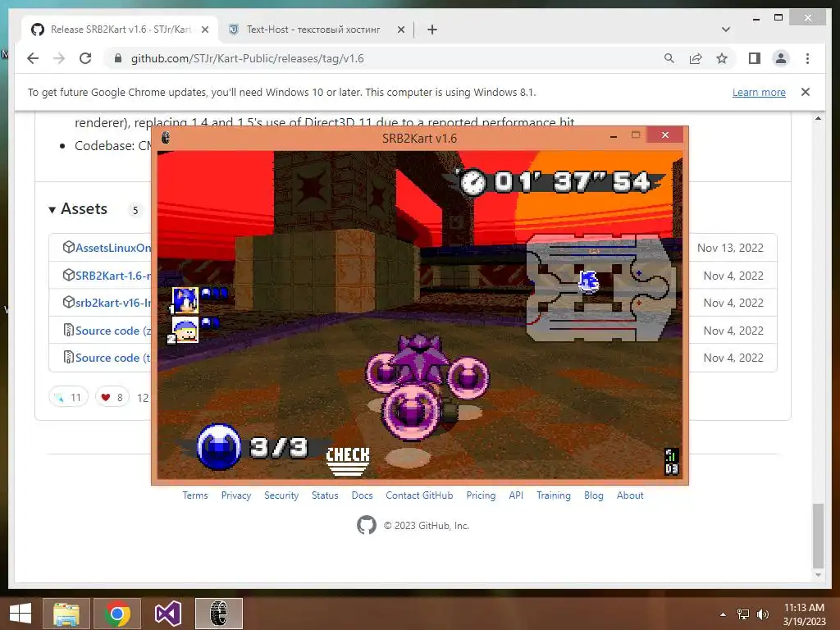The image size is (840, 630).
Task: Click the scrollbar up arrow
Action: click(818, 118)
